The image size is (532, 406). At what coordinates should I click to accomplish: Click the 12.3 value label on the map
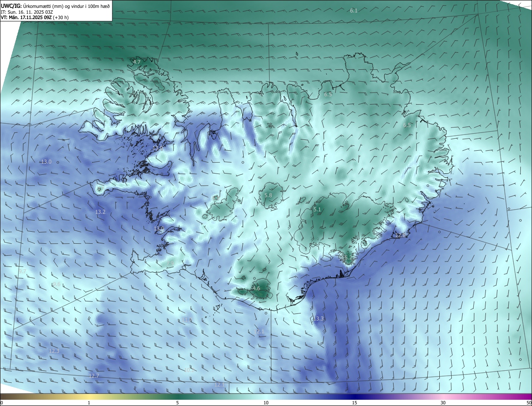pos(54,351)
